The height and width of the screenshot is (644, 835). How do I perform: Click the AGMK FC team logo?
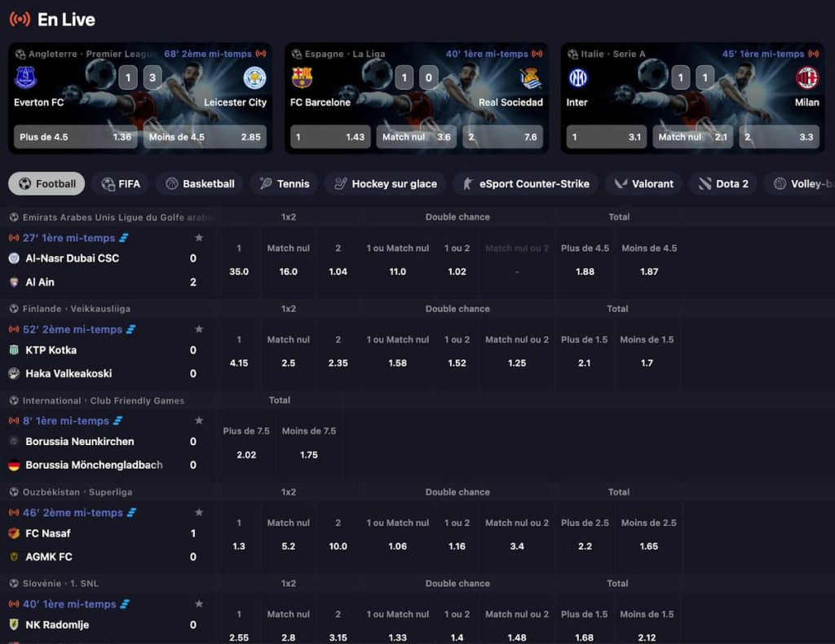point(15,557)
